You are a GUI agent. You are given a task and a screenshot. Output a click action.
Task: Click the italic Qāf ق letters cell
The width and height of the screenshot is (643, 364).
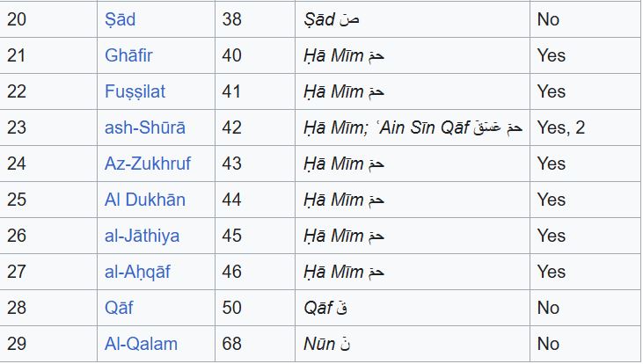[x=325, y=308]
